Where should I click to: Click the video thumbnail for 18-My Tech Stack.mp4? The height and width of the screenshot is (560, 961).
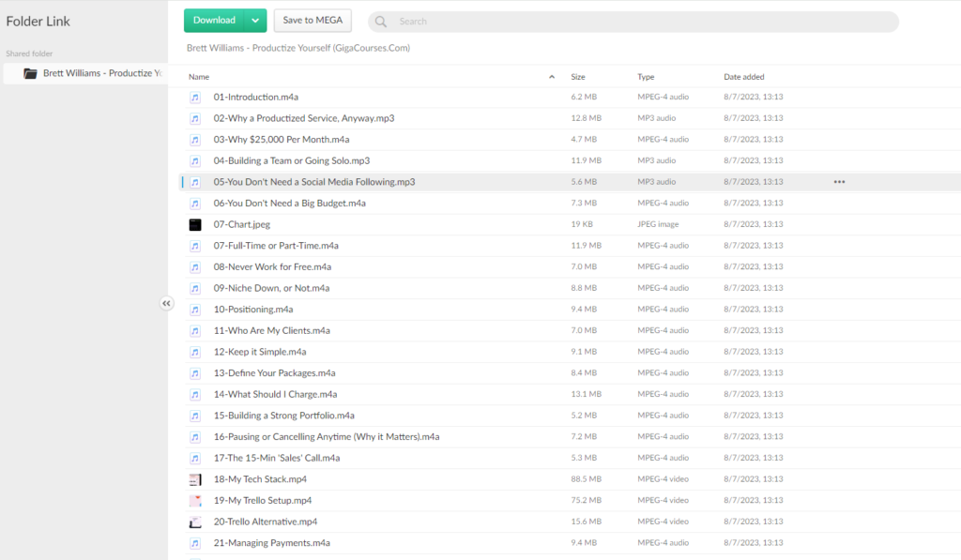(195, 479)
